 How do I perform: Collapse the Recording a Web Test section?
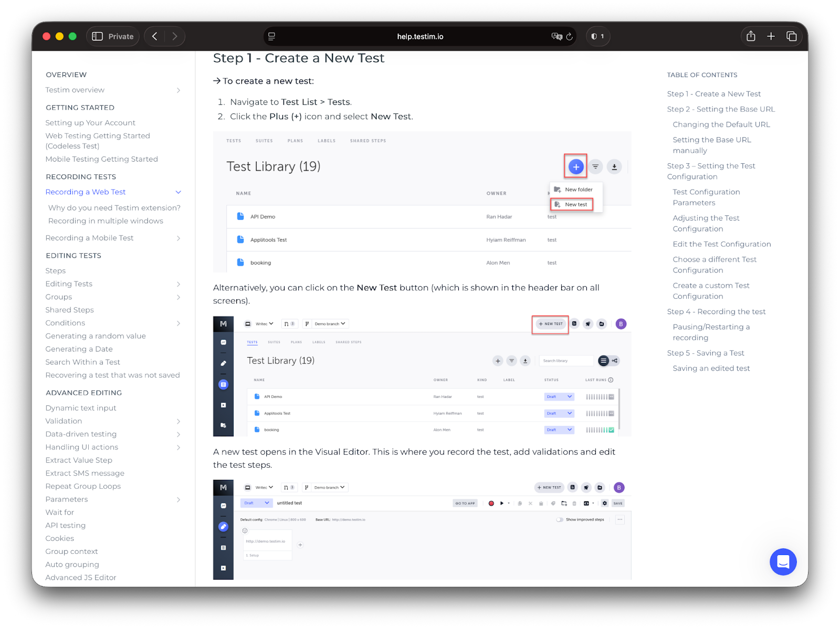coord(178,192)
